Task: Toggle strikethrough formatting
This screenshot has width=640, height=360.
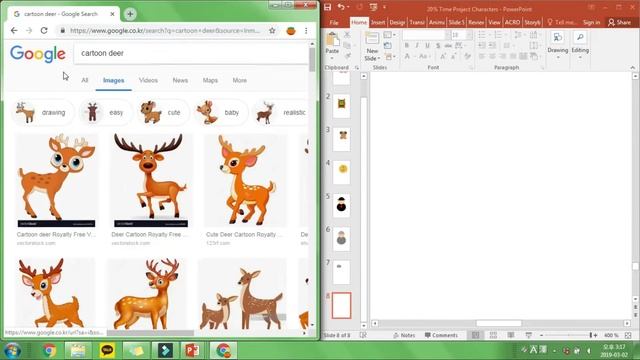Action: tap(448, 46)
